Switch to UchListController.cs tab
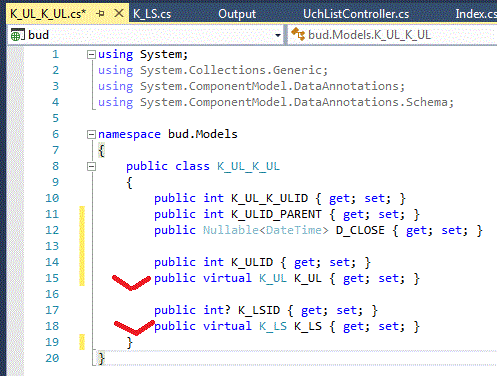 tap(356, 14)
